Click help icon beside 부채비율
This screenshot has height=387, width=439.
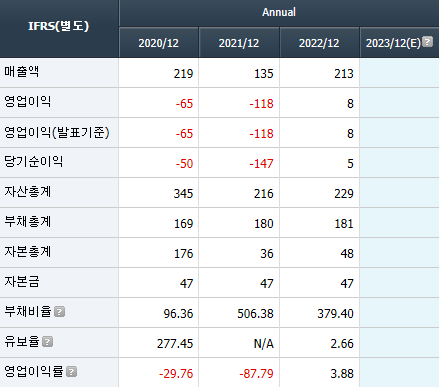(59, 312)
